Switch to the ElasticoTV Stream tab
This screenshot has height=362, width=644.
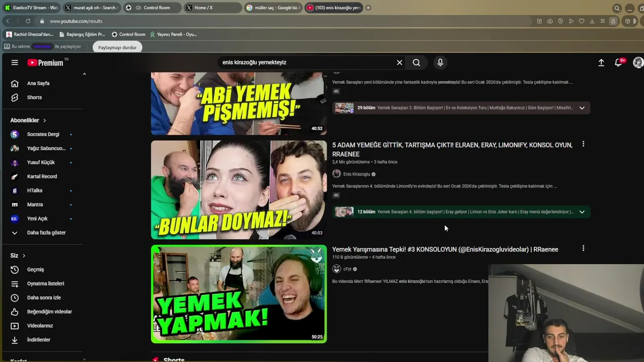[x=31, y=8]
